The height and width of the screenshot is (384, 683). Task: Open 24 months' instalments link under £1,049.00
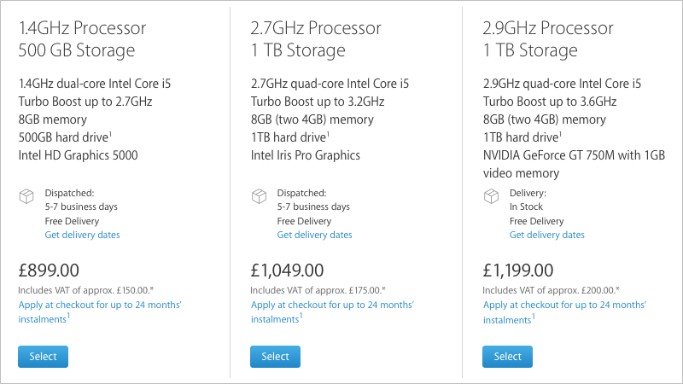tap(332, 312)
